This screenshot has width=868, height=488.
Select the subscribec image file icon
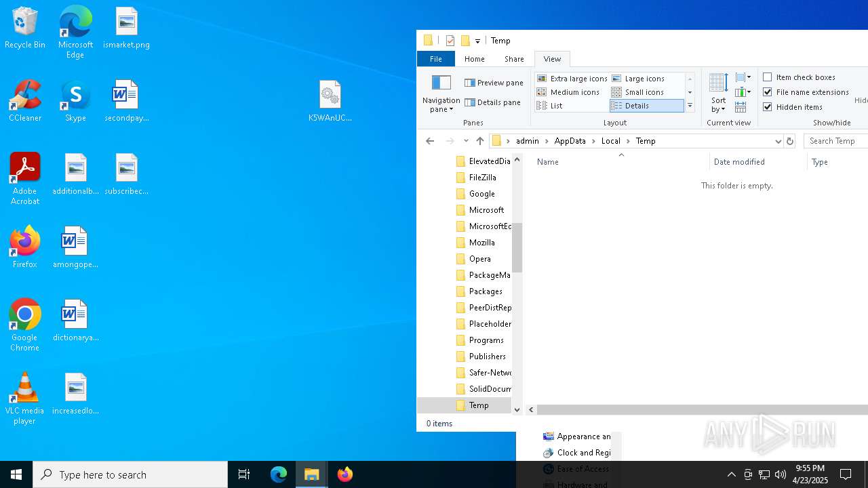coord(127,175)
